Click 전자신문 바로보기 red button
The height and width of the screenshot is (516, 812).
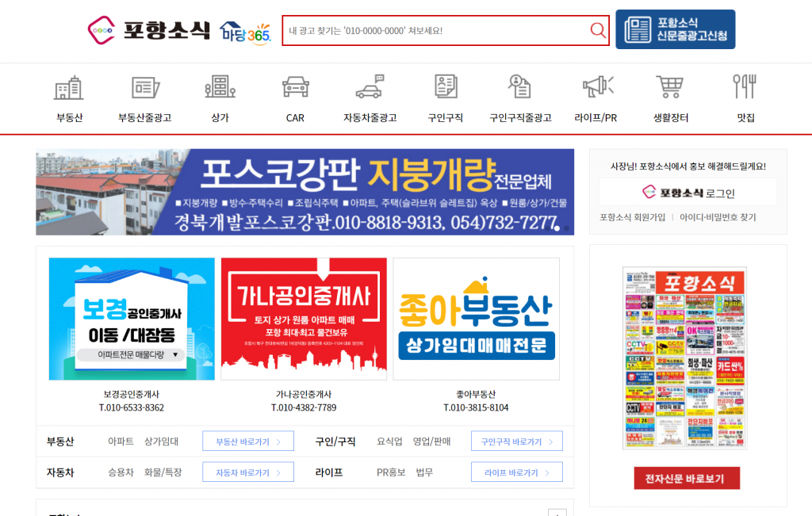687,478
